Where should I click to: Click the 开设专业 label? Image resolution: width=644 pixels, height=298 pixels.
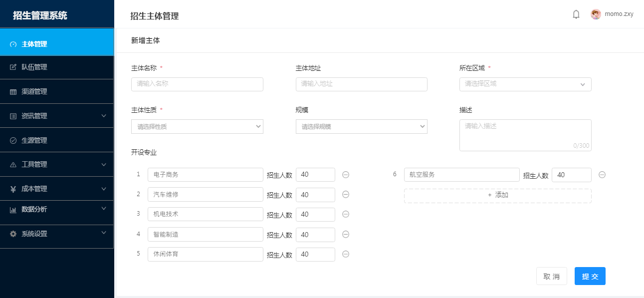tap(144, 152)
